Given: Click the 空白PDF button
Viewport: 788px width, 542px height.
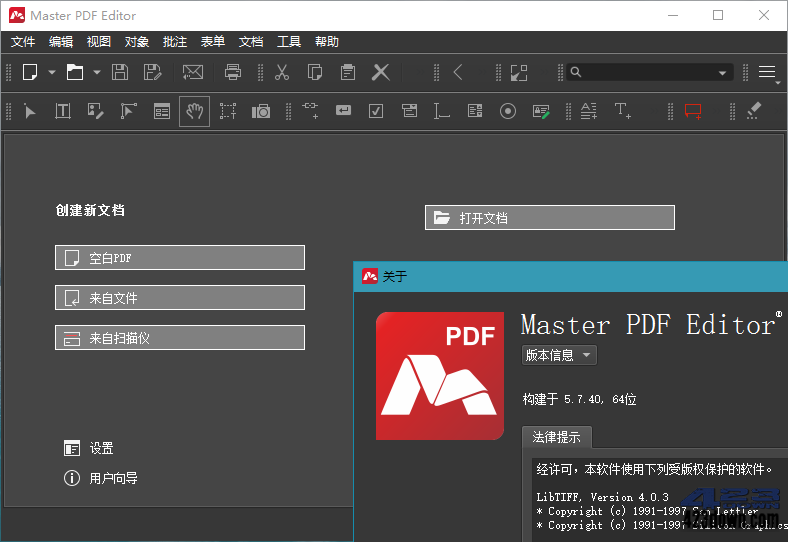Looking at the screenshot, I should click(x=180, y=258).
